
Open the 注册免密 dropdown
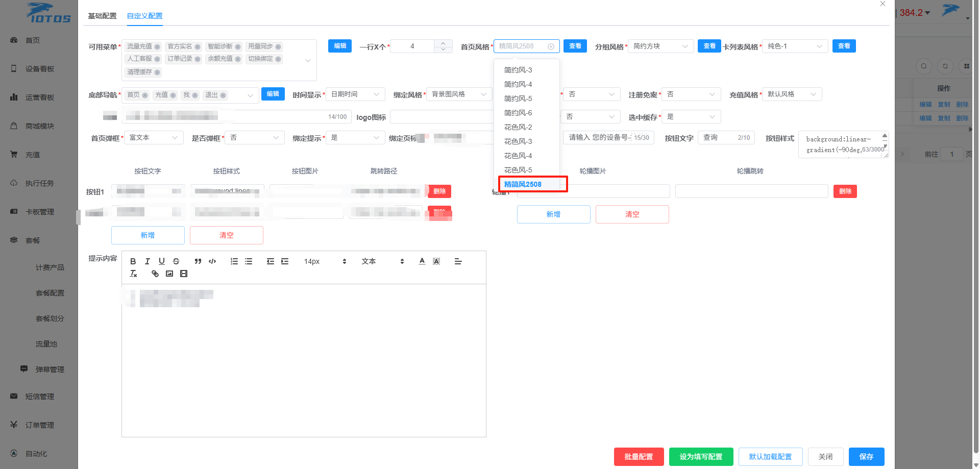(x=691, y=94)
